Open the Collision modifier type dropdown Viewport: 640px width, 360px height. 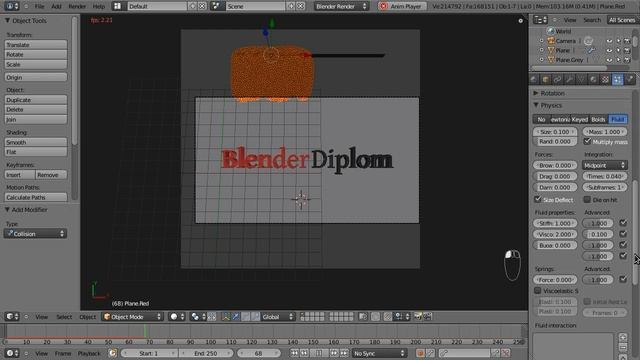pyautogui.click(x=35, y=234)
